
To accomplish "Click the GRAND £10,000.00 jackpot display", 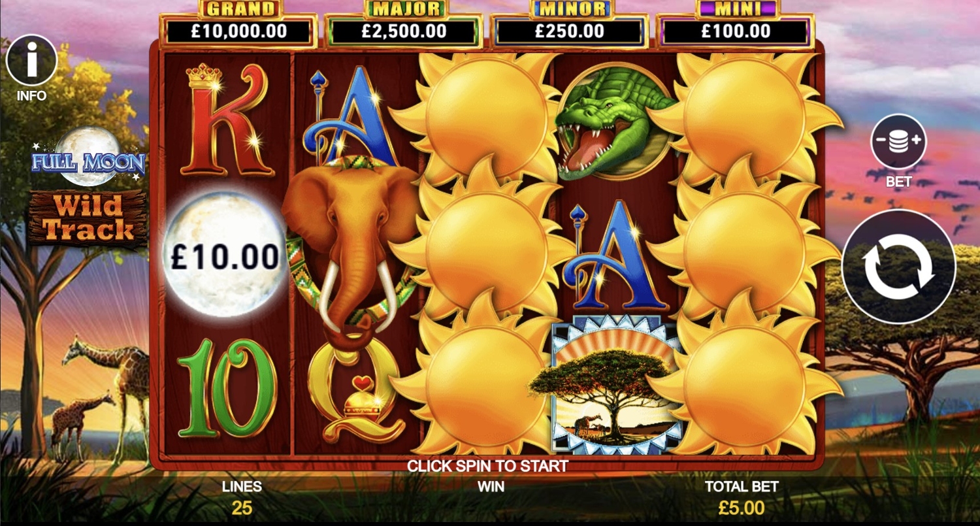I will pyautogui.click(x=239, y=24).
